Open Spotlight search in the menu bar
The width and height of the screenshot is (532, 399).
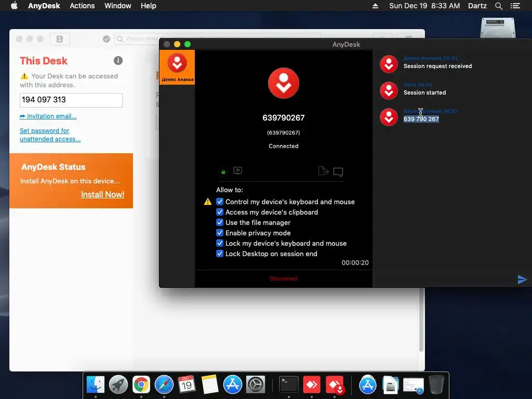coord(499,6)
